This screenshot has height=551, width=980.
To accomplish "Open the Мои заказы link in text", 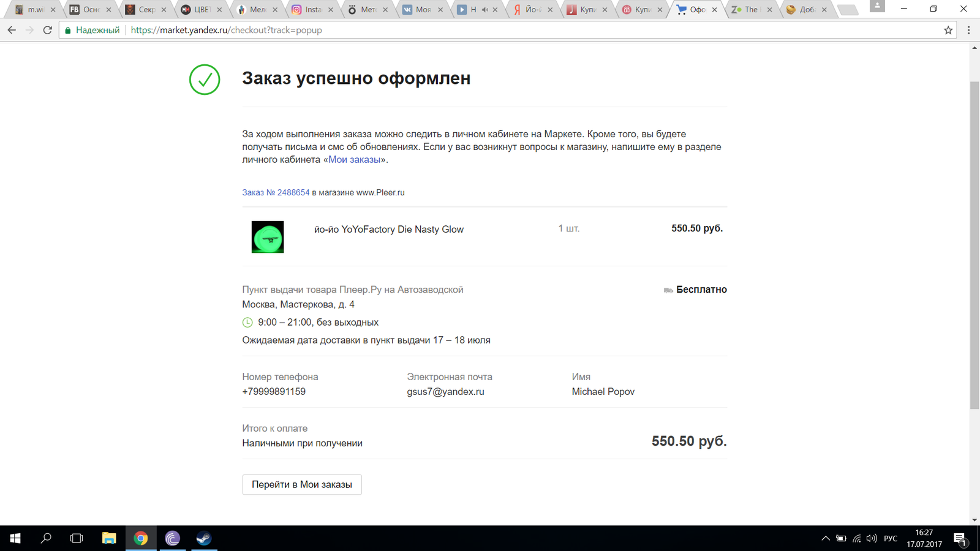I will click(354, 159).
